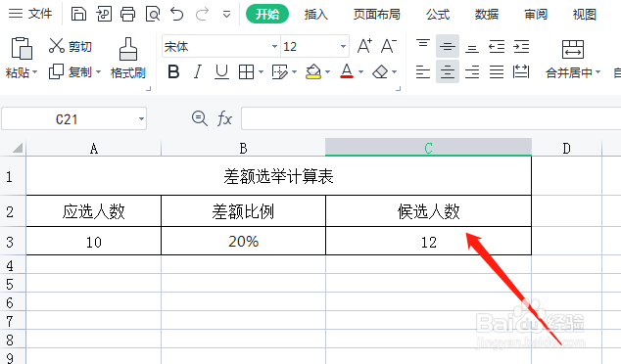The height and width of the screenshot is (364, 621).
Task: Expand font color dropdown arrow
Action: (x=360, y=72)
